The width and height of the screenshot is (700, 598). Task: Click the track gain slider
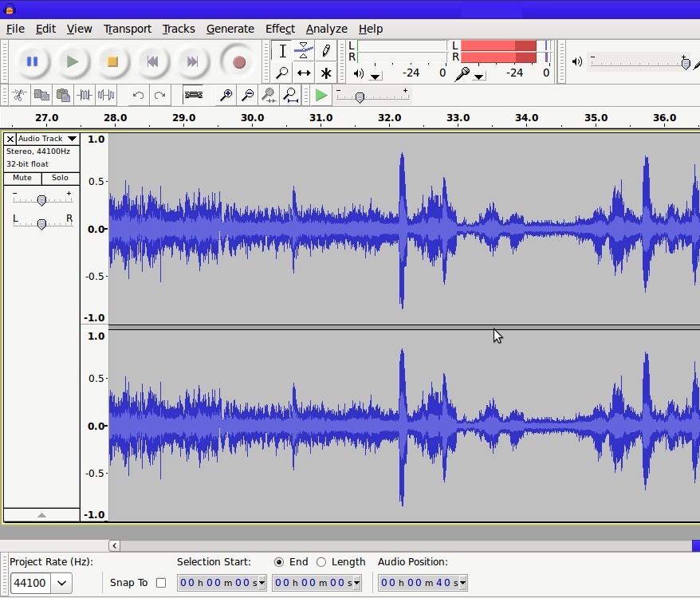(41, 199)
